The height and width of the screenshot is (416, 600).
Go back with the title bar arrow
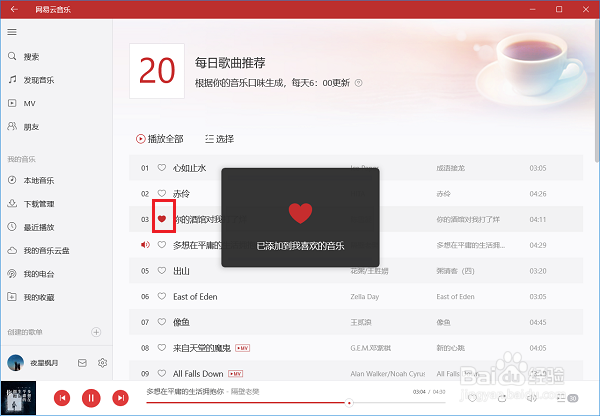14,9
